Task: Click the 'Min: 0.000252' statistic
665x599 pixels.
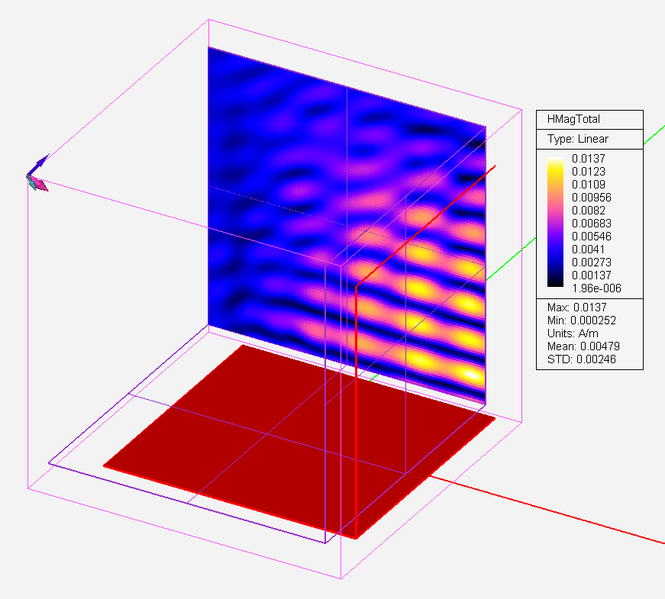Action: (x=581, y=320)
